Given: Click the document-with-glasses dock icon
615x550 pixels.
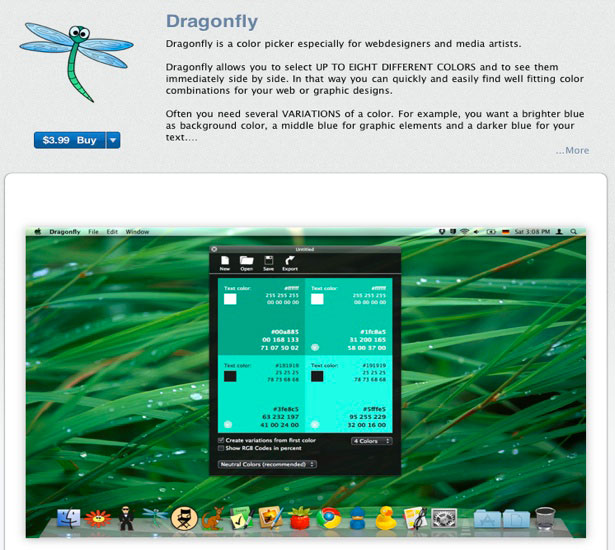Looking at the screenshot, I should tap(415, 518).
